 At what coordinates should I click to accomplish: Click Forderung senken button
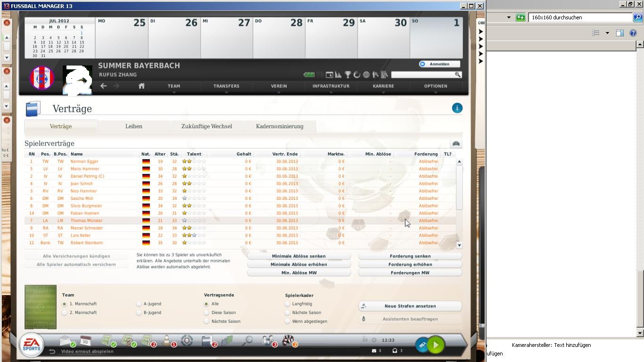point(410,256)
